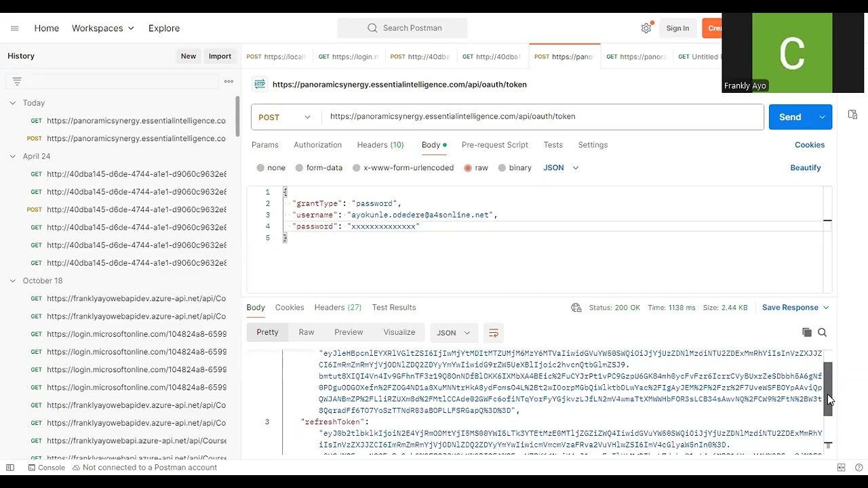Open the GET Untitled request tab
The image size is (868, 488).
[x=698, y=57]
